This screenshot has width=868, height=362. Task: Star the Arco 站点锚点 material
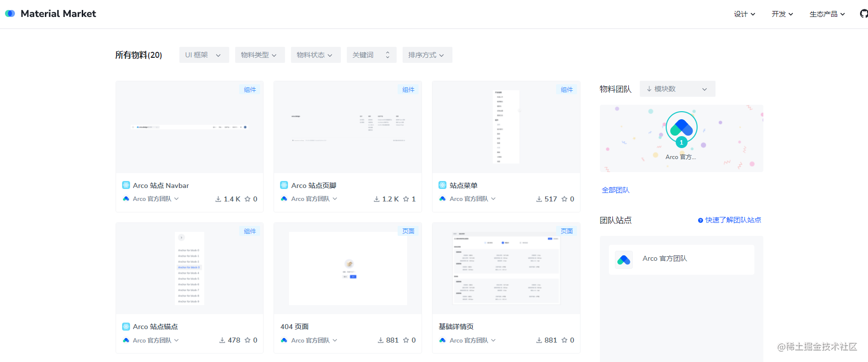248,340
